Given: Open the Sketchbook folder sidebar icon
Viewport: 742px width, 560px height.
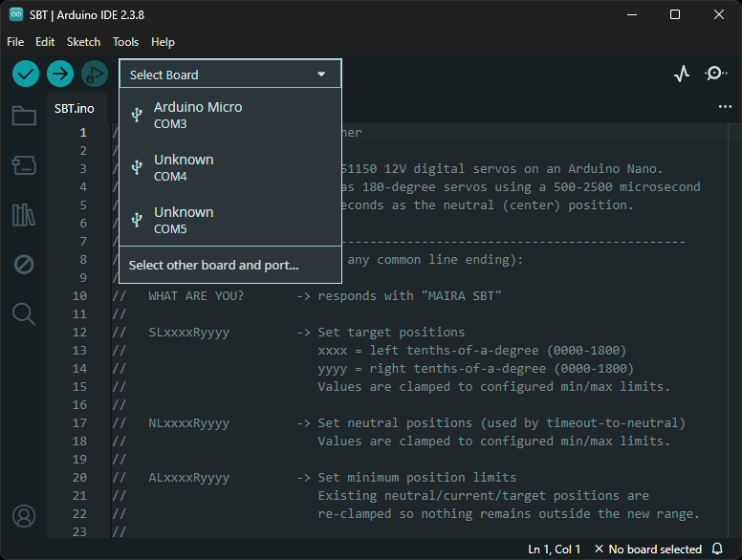Looking at the screenshot, I should tap(24, 116).
